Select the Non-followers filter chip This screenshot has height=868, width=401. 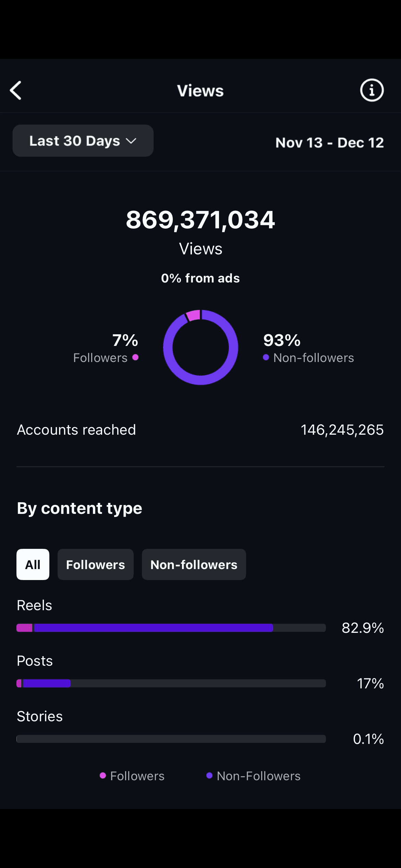pos(194,565)
